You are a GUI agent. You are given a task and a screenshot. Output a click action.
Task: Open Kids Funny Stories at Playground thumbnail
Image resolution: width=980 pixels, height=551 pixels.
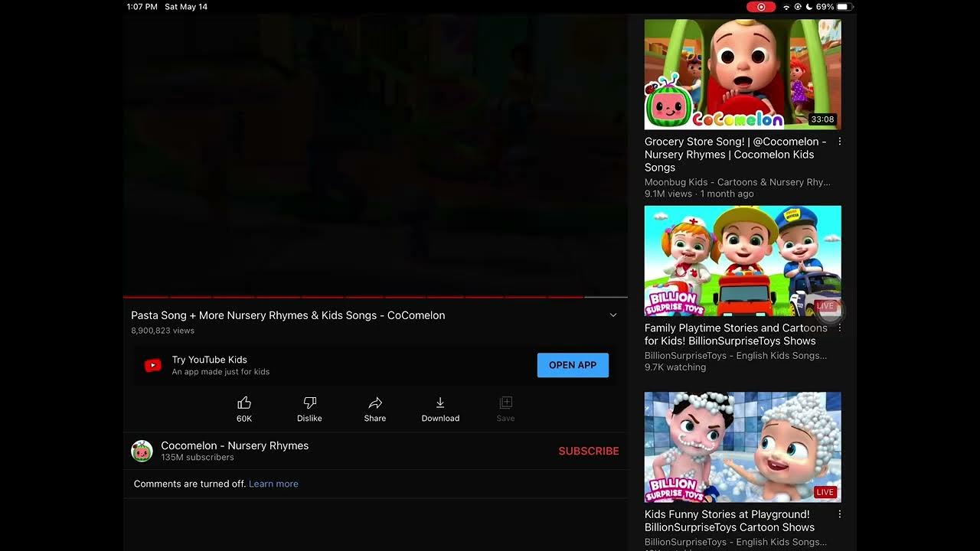(x=743, y=447)
